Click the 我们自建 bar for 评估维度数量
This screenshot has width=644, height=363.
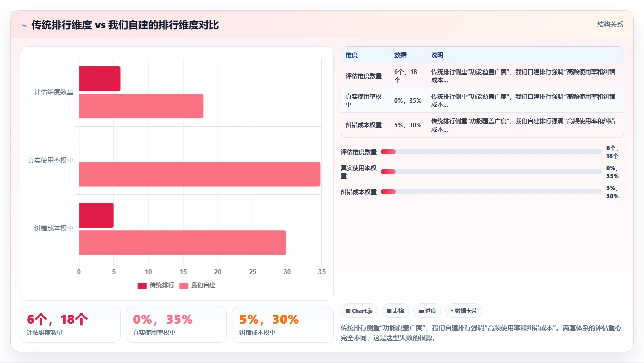[141, 106]
